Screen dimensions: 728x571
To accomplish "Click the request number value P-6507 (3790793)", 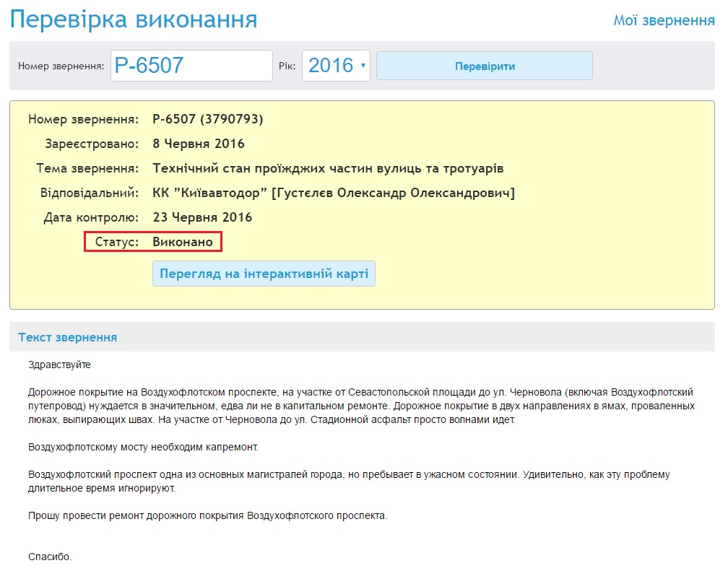I will tap(208, 119).
